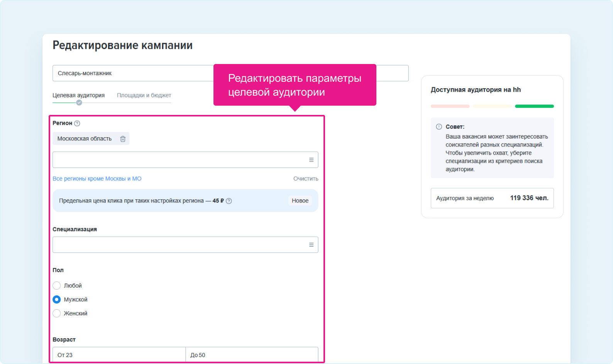This screenshot has width=613, height=364.
Task: Open region list via the menu icon
Action: 311,160
